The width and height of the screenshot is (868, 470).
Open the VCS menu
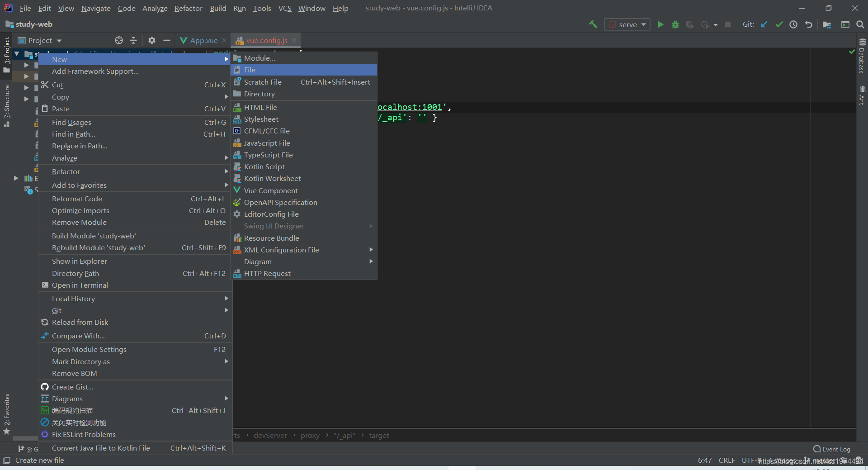pyautogui.click(x=285, y=8)
